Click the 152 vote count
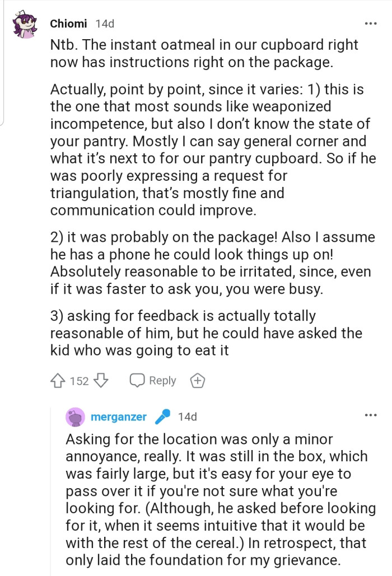 pyautogui.click(x=79, y=381)
